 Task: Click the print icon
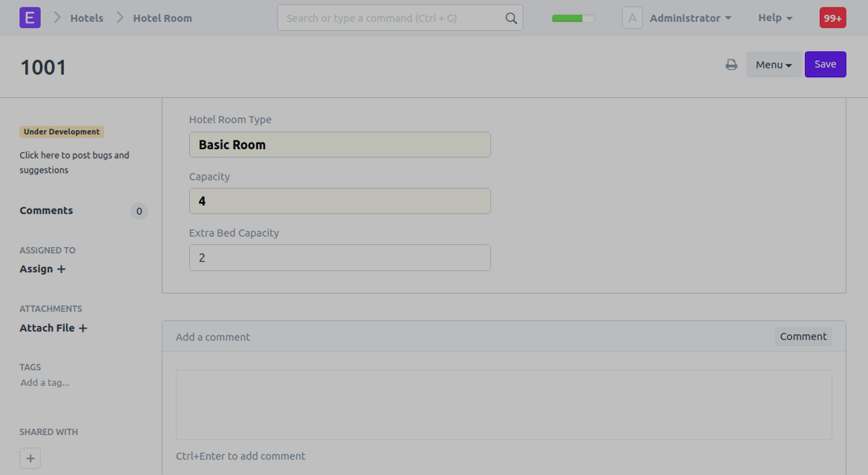(x=731, y=65)
